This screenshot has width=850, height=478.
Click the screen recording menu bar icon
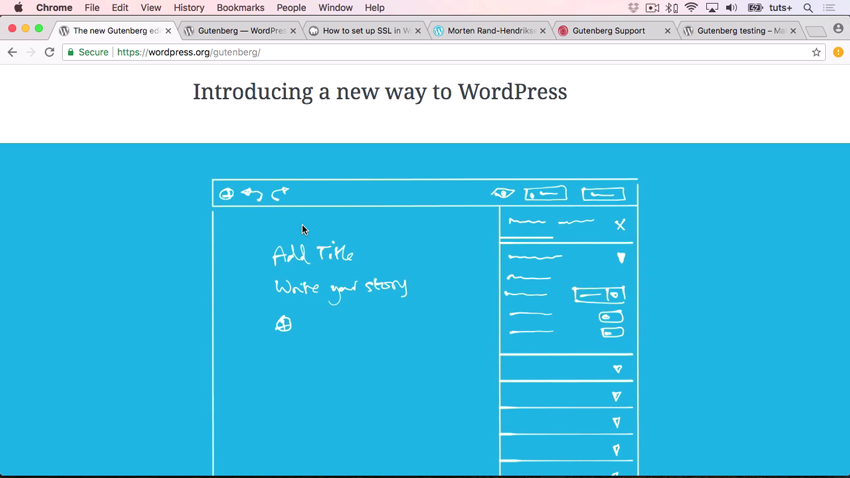point(652,8)
